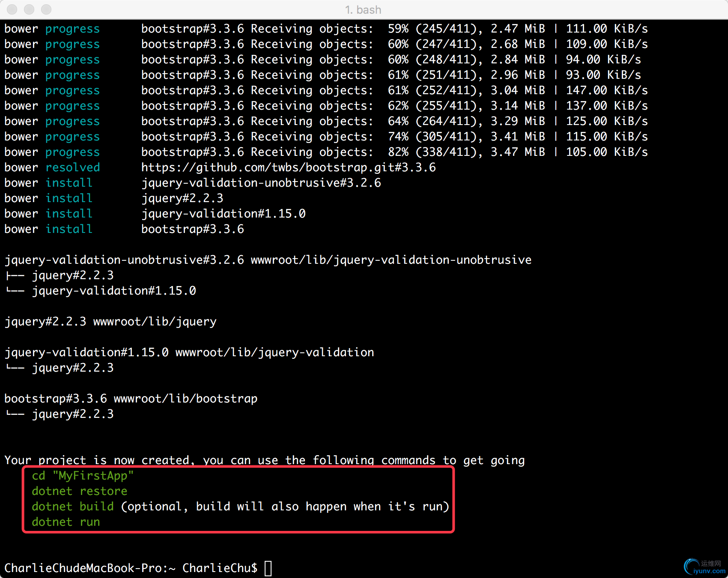Click 'jquery#2.2.3' on the bower install line
The height and width of the screenshot is (578, 728).
(x=182, y=198)
